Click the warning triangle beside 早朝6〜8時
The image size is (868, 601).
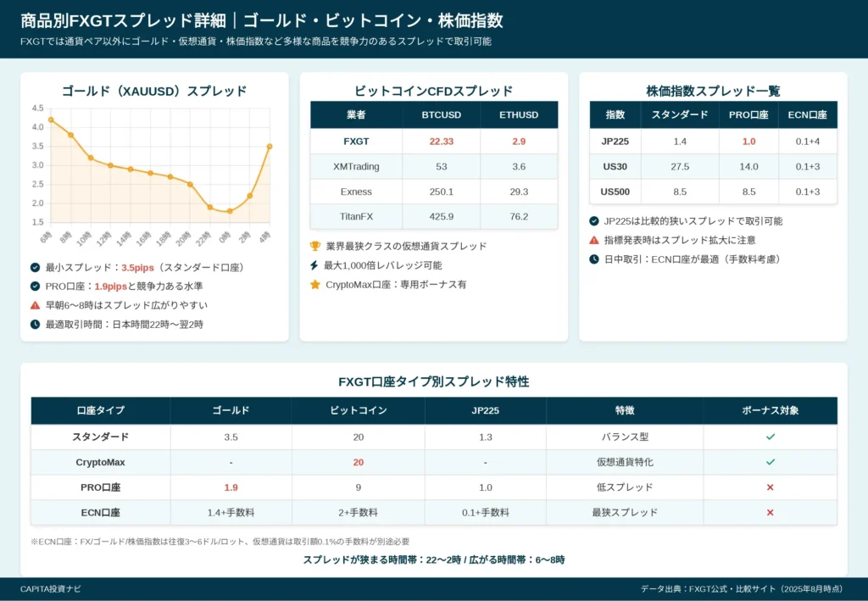tap(36, 305)
